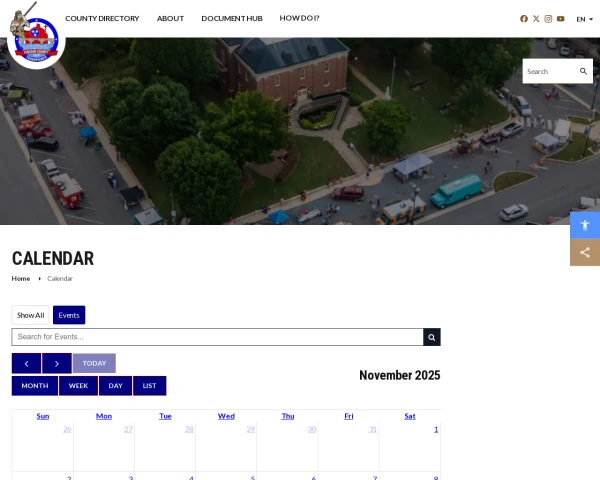
Task: Click the share icon button
Action: coord(585,252)
